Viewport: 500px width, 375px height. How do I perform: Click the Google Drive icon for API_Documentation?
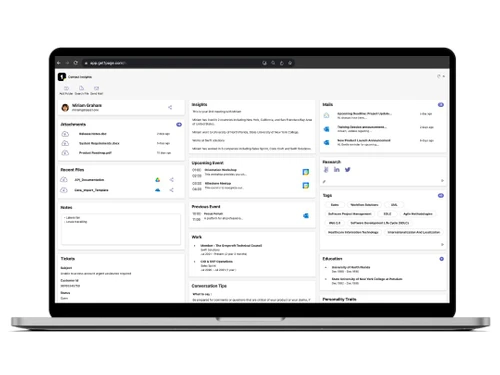[158, 180]
